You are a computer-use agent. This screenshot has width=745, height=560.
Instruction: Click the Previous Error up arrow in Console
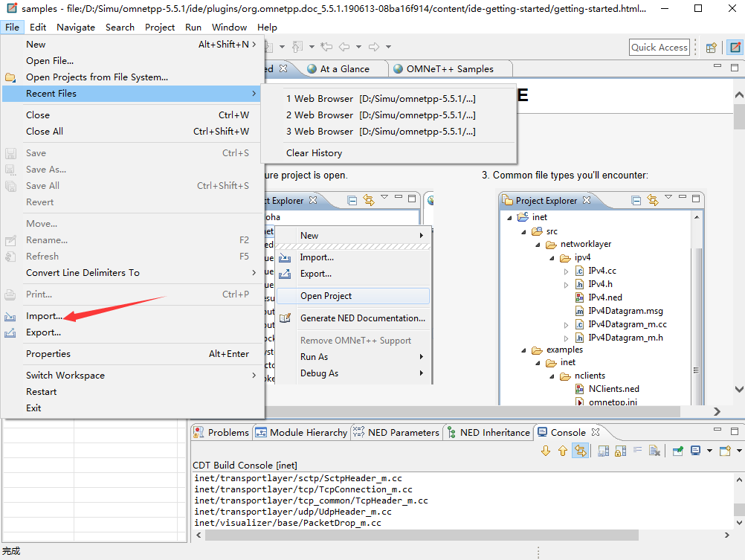pyautogui.click(x=563, y=451)
